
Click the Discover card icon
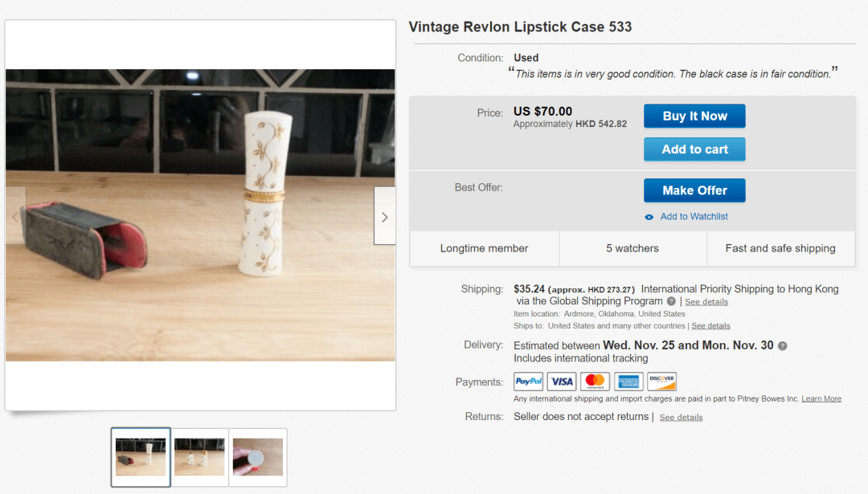(x=661, y=382)
